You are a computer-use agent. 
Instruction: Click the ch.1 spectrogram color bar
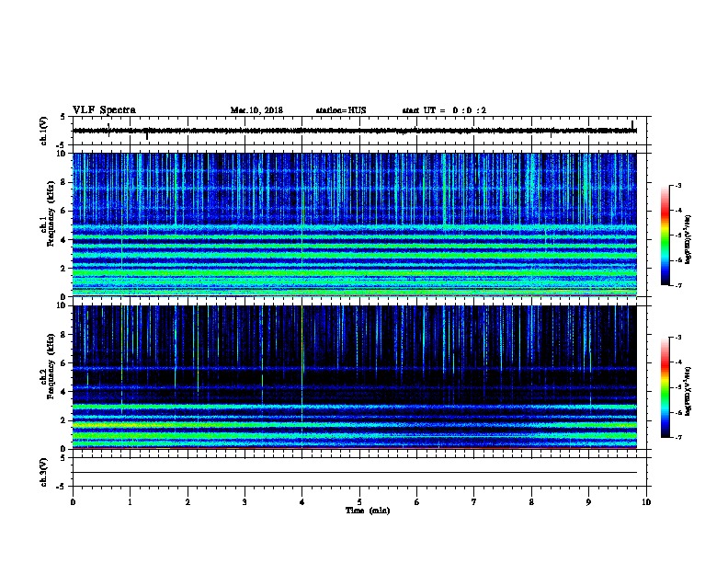coord(665,236)
